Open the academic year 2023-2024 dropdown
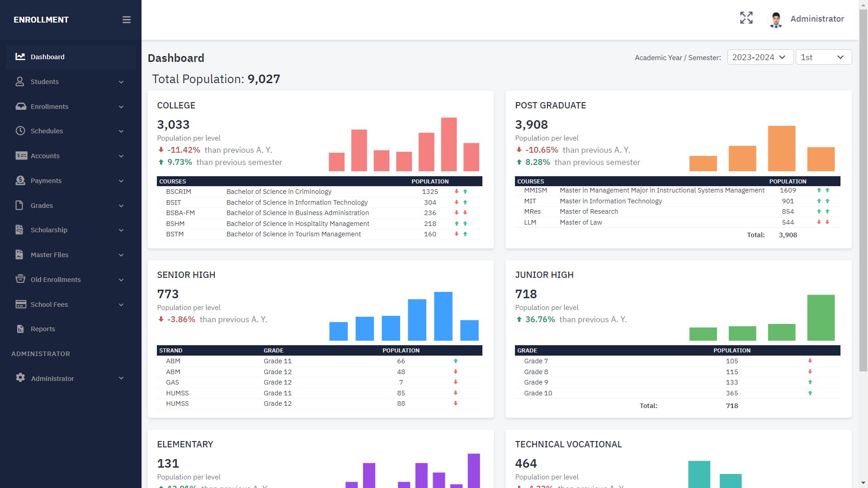The width and height of the screenshot is (868, 488). coord(760,57)
